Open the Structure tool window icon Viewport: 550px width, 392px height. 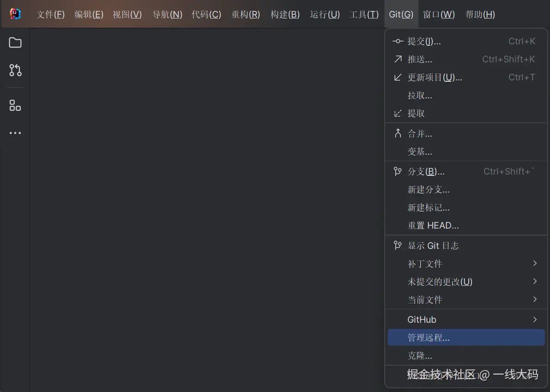15,105
